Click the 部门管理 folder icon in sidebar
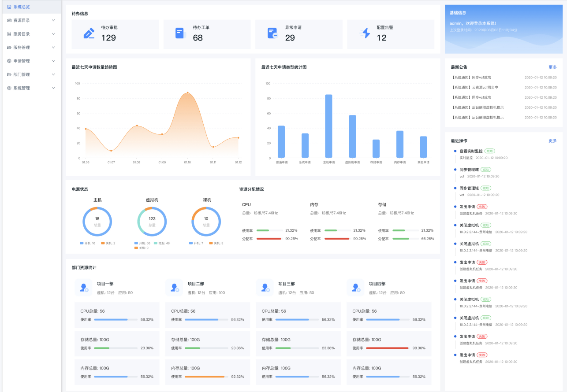 (x=9, y=75)
